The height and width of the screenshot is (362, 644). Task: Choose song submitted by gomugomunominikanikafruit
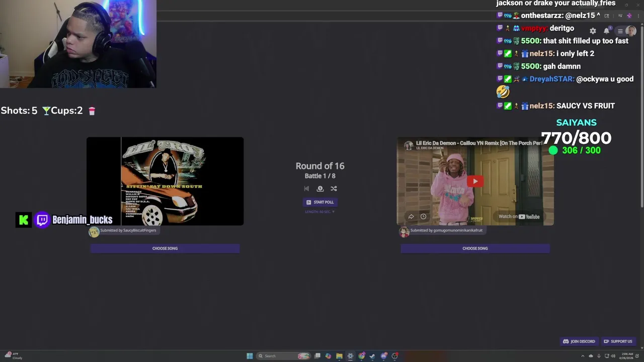coord(475,248)
